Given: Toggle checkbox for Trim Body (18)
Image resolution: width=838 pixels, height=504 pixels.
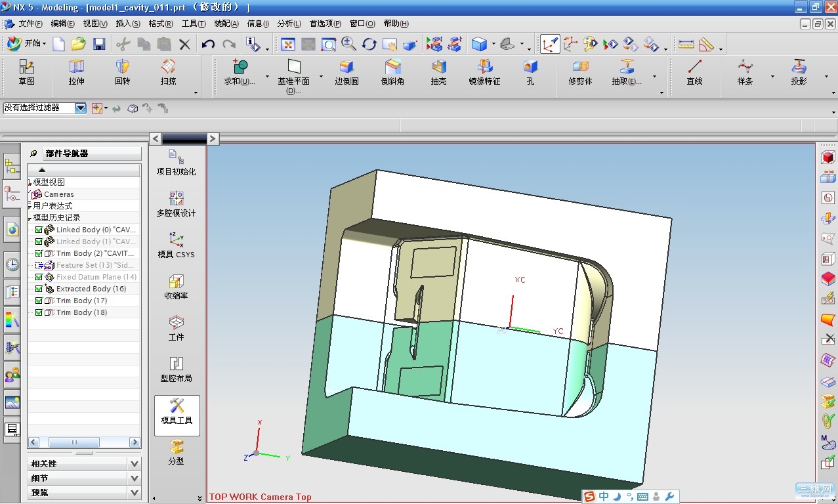Looking at the screenshot, I should [x=39, y=312].
